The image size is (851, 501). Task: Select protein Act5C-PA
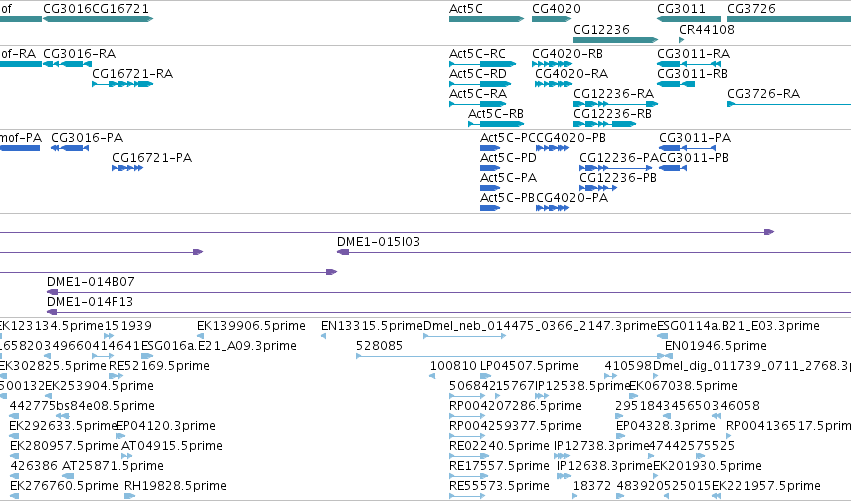tap(490, 188)
